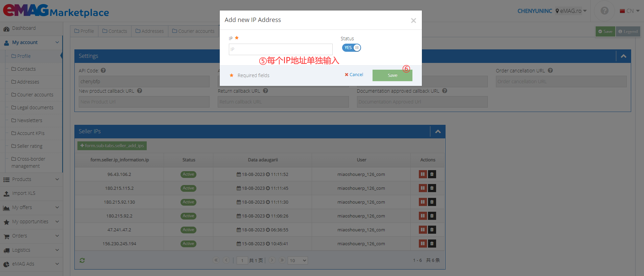Collapse the Settings panel

pos(623,56)
